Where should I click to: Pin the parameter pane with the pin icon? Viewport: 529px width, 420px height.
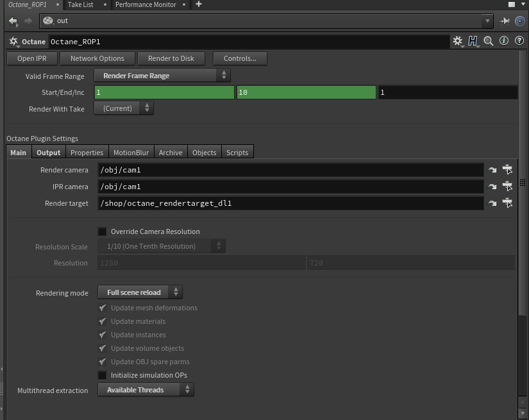(505, 21)
